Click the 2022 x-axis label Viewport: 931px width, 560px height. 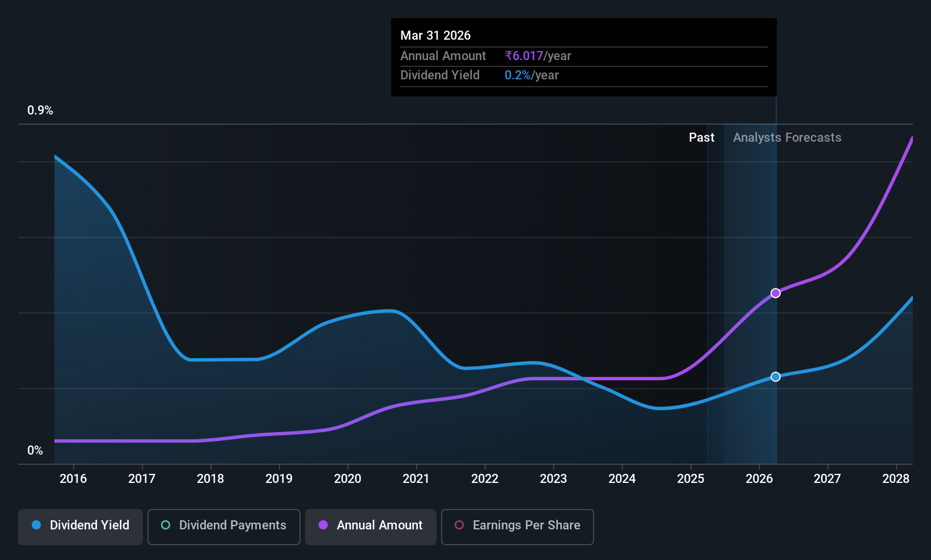485,479
